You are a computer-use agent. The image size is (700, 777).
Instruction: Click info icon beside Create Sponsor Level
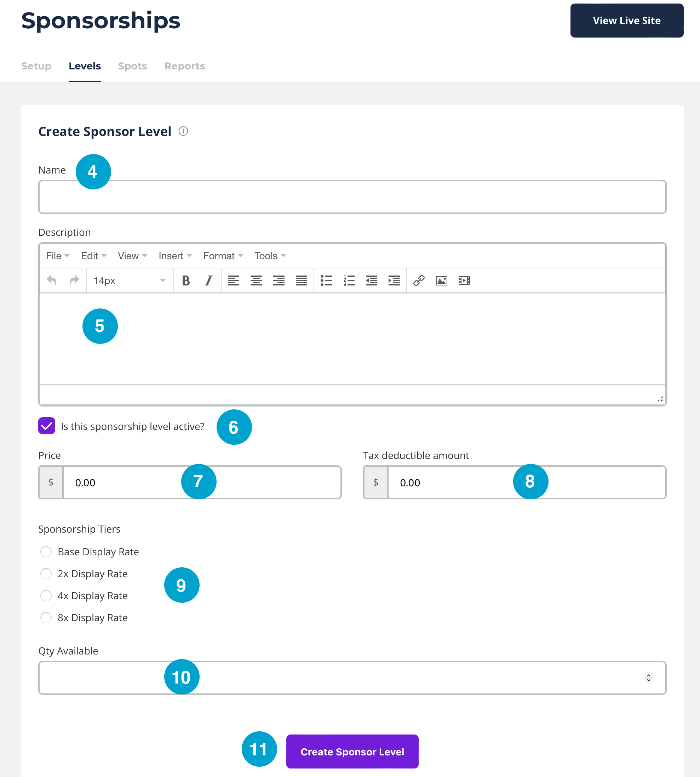(x=183, y=131)
